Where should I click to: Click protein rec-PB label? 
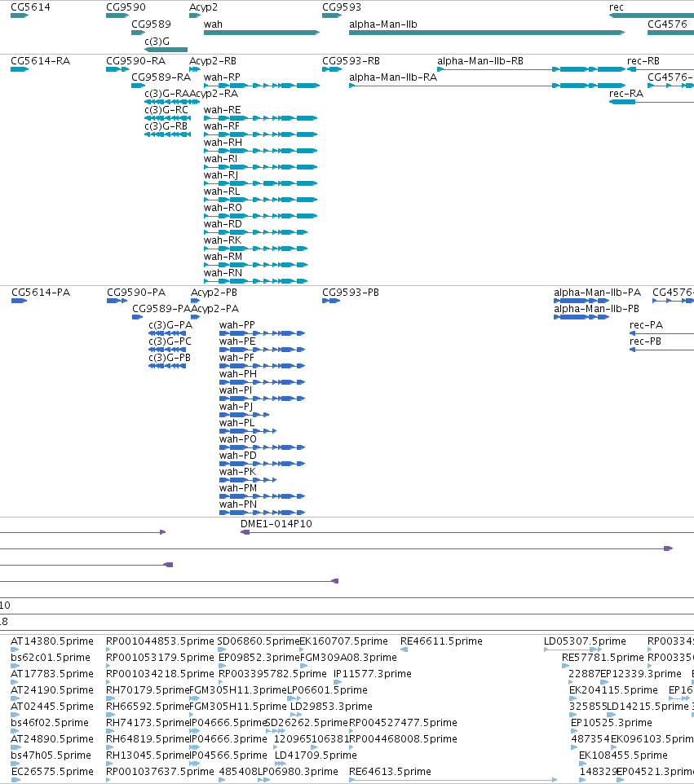(645, 341)
